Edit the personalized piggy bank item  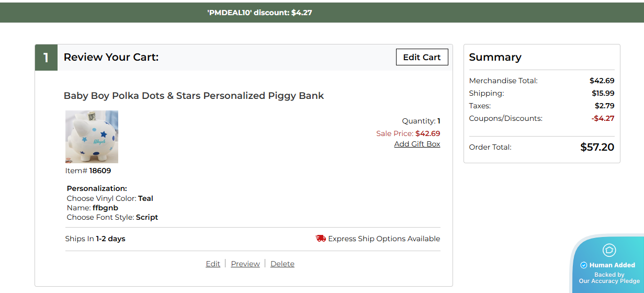[x=213, y=264]
